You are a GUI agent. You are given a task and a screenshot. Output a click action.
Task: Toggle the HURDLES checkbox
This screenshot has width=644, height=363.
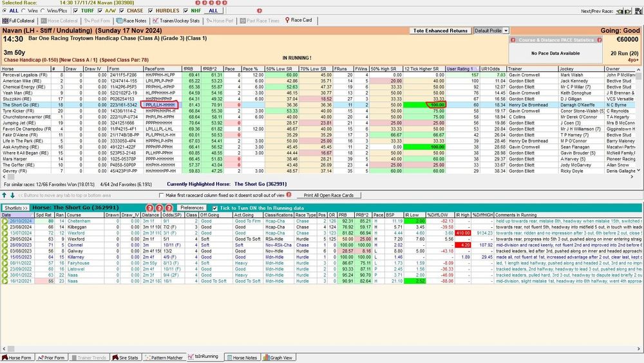coord(150,11)
